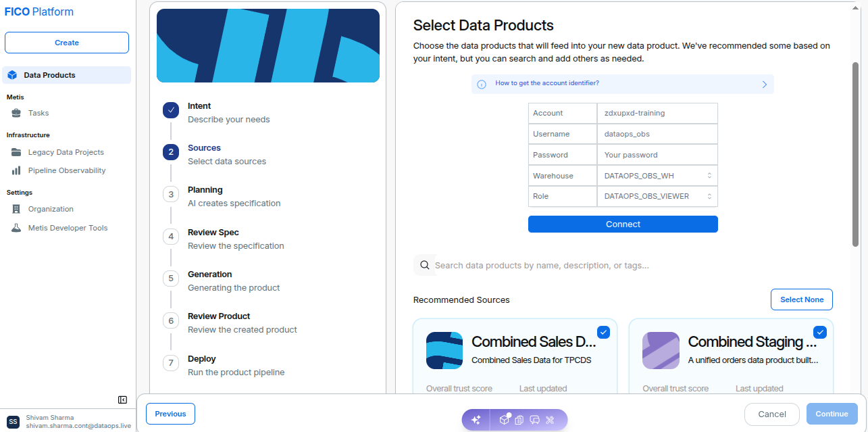
Task: Click the Intent step label
Action: 199,106
